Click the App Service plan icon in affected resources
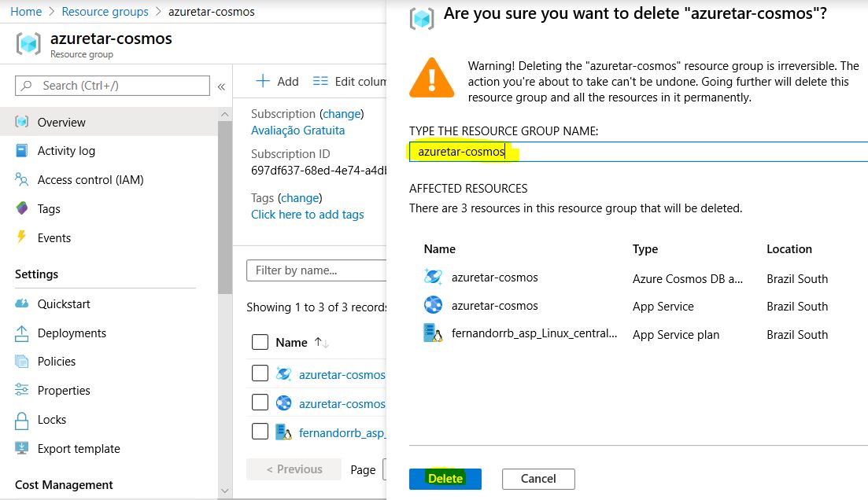The height and width of the screenshot is (500, 868). [x=433, y=333]
